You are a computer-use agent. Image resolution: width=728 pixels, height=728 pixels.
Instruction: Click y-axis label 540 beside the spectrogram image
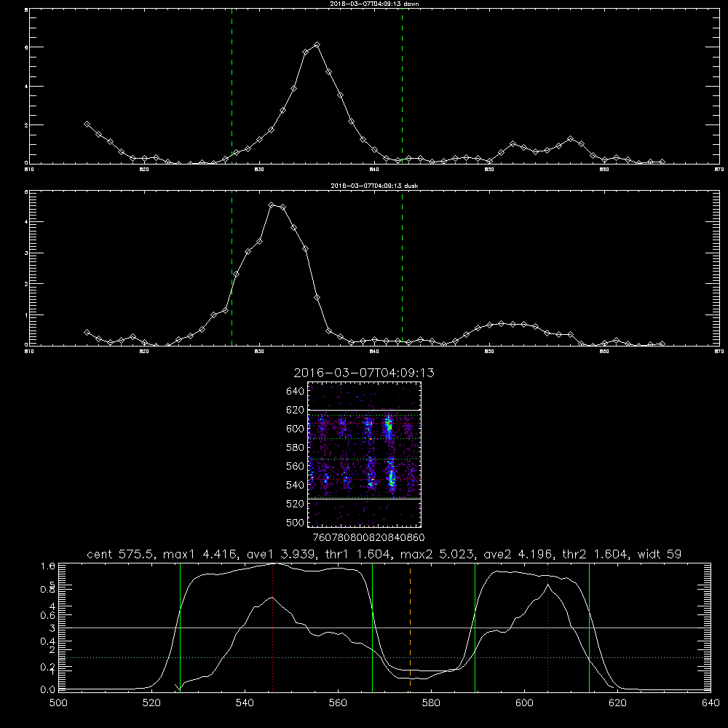click(296, 485)
